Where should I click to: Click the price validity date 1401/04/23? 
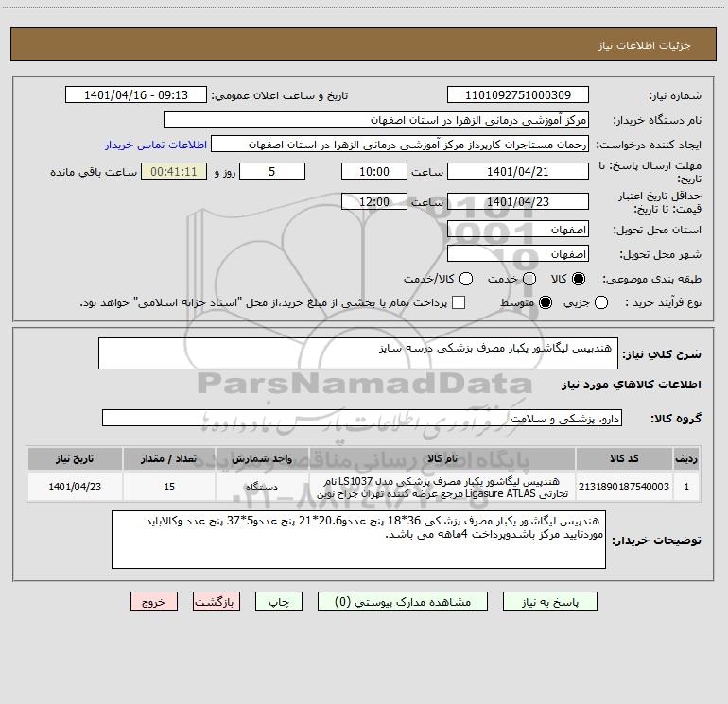coord(518,201)
